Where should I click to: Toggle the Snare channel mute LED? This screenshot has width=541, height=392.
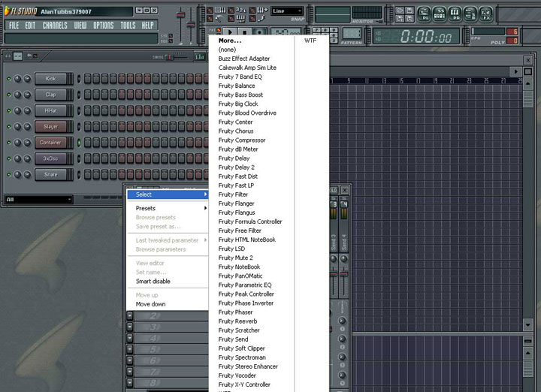(9, 174)
